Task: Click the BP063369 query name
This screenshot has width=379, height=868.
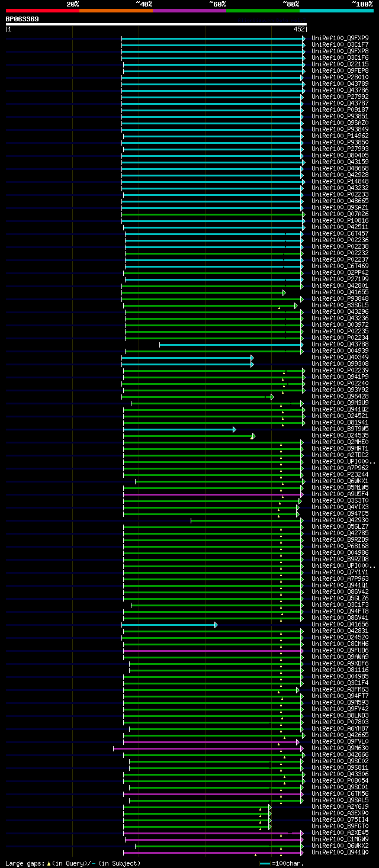Action: tap(23, 19)
